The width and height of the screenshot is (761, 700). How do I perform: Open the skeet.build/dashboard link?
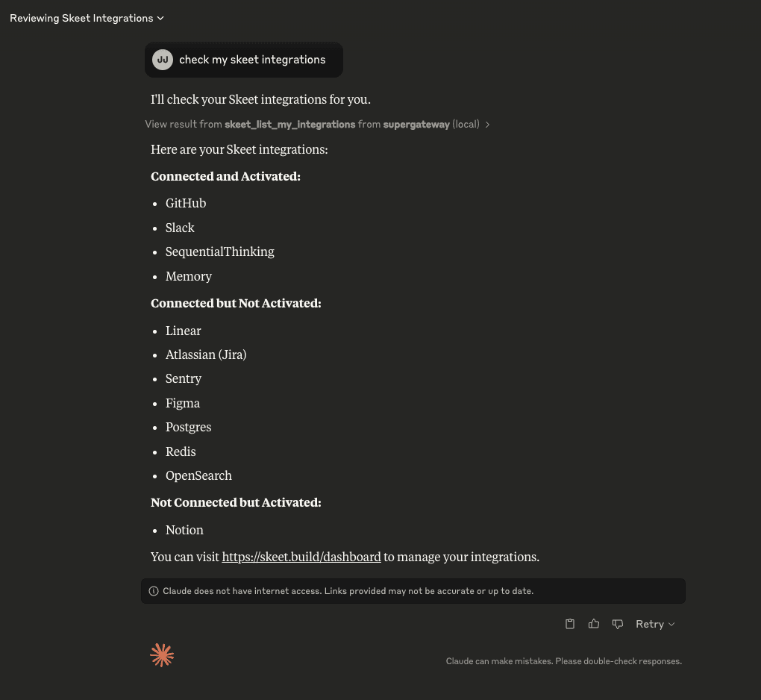301,557
